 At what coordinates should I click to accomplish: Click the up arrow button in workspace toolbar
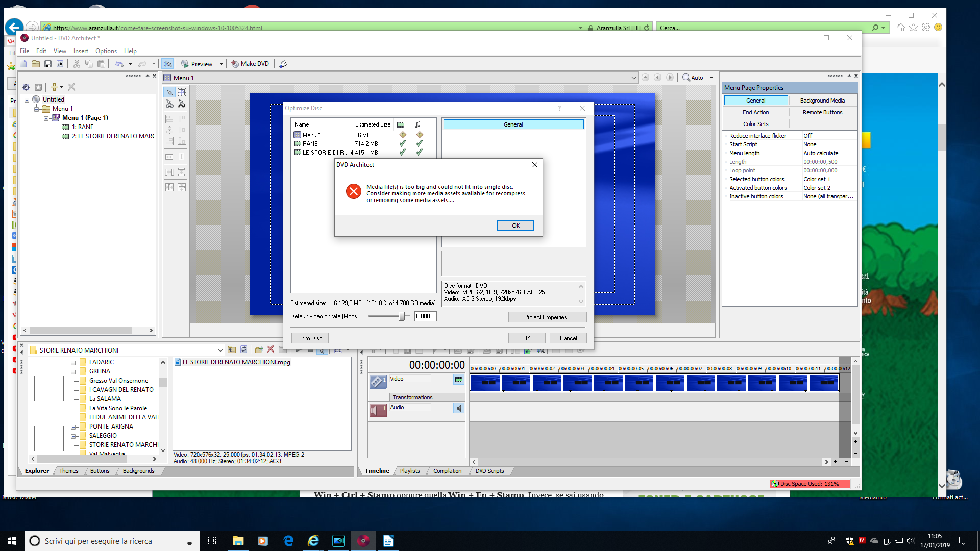tap(645, 78)
